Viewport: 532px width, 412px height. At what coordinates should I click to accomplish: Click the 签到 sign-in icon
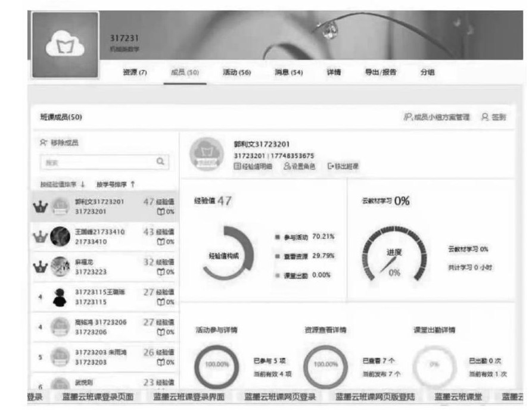click(486, 117)
